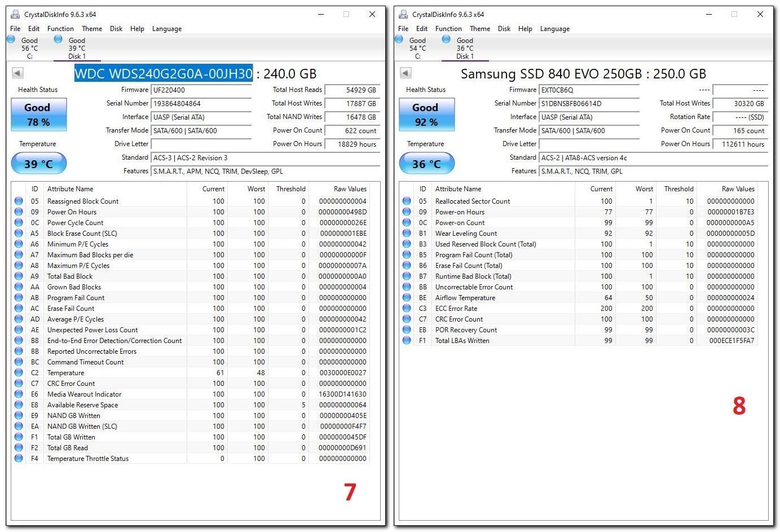Open the Function menu in WDC window
Viewport: 780px width, 532px height.
pos(60,29)
